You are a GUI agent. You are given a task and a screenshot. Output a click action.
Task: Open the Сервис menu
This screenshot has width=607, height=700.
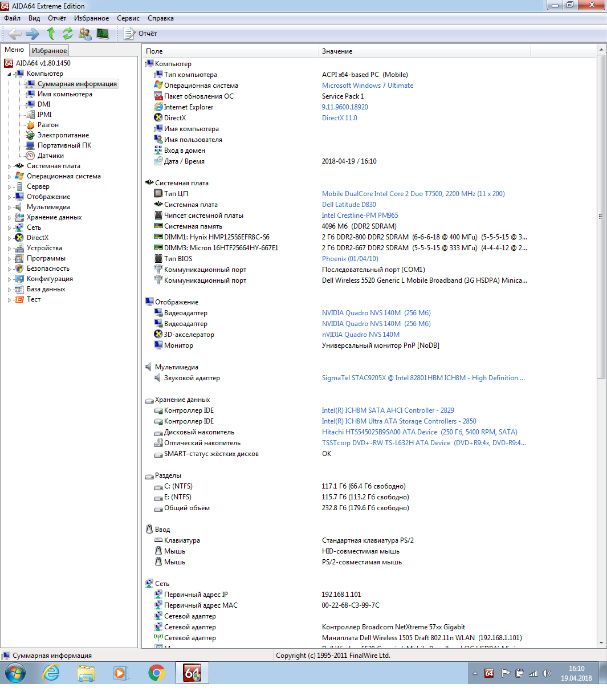coord(128,18)
